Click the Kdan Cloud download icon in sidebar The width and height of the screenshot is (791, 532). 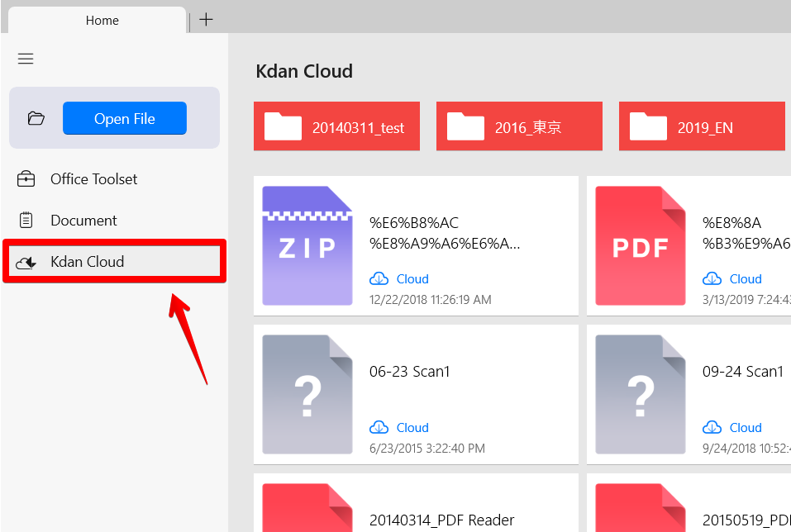pos(26,262)
